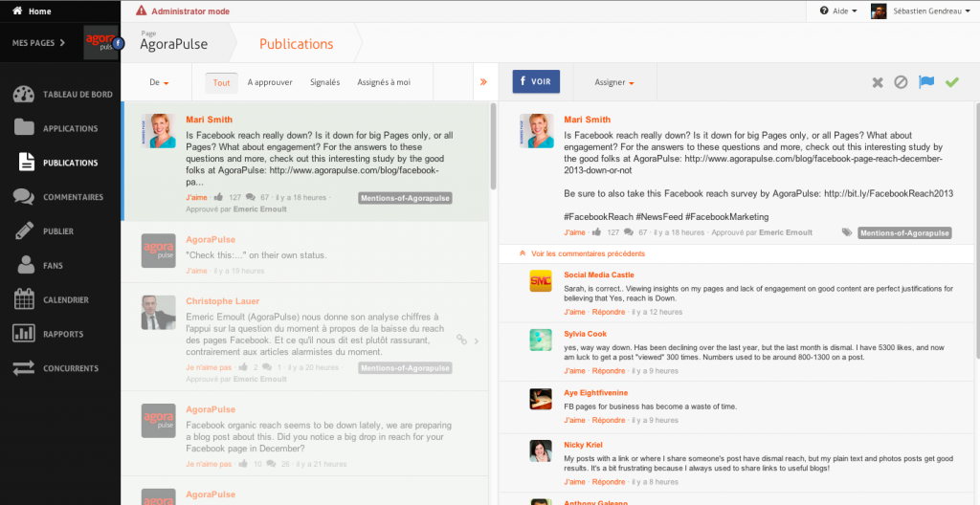Flag the post with blue flag icon
The width and height of the screenshot is (980, 505).
pos(926,82)
